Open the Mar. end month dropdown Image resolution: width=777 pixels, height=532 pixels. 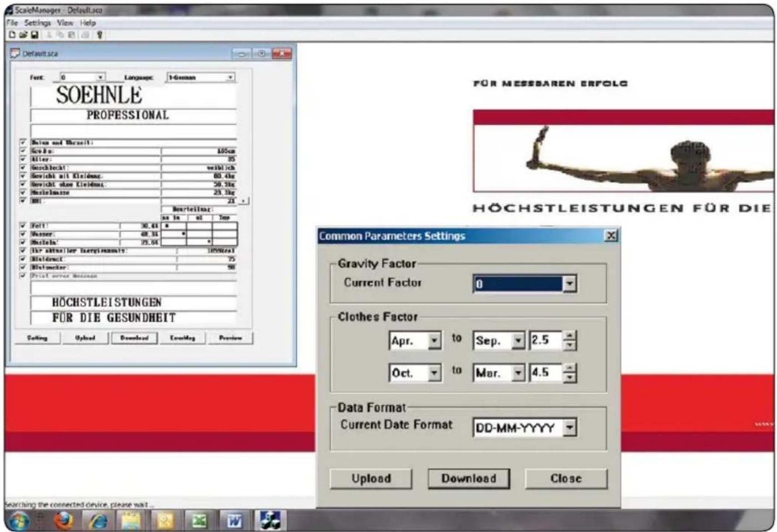tap(518, 372)
